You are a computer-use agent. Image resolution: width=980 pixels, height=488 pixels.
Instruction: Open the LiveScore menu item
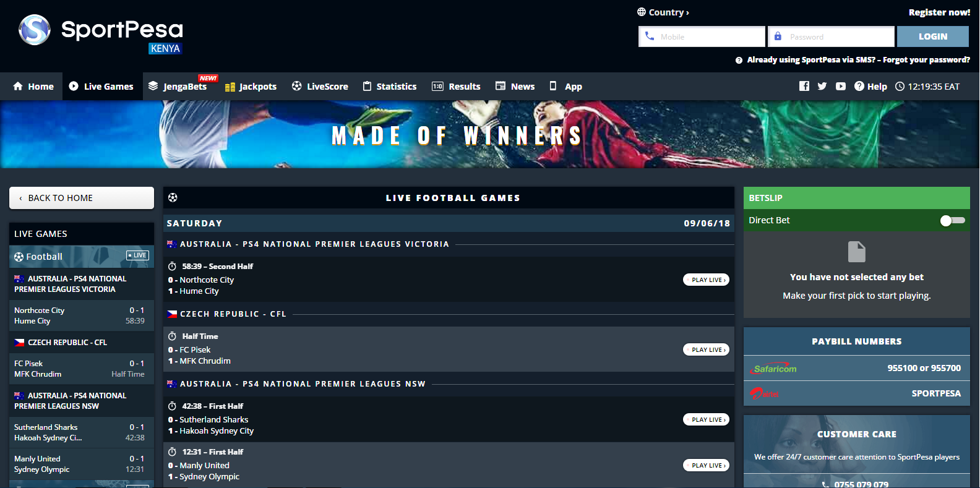coord(320,87)
